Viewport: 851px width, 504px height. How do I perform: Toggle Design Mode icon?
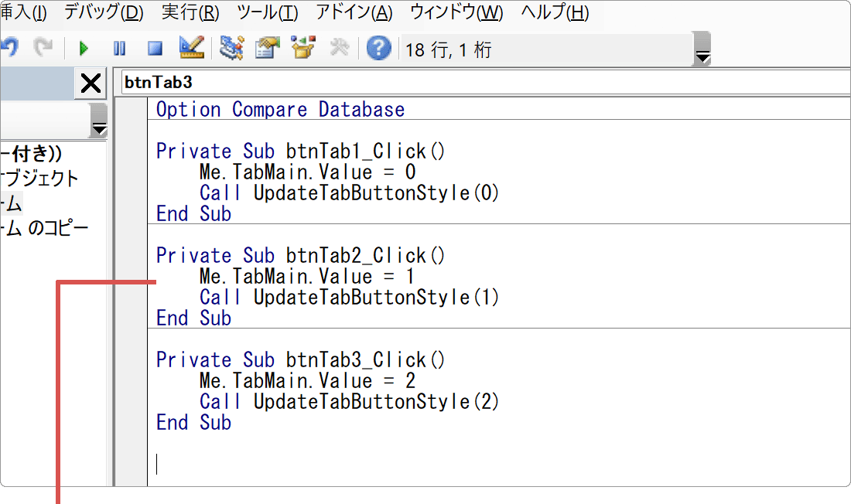point(190,48)
